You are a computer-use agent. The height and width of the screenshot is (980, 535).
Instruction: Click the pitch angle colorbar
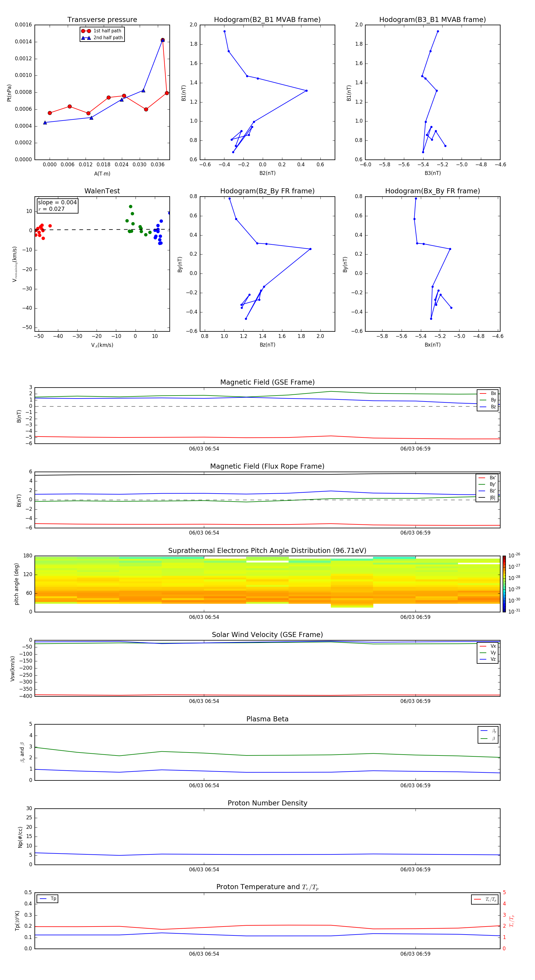click(x=504, y=584)
